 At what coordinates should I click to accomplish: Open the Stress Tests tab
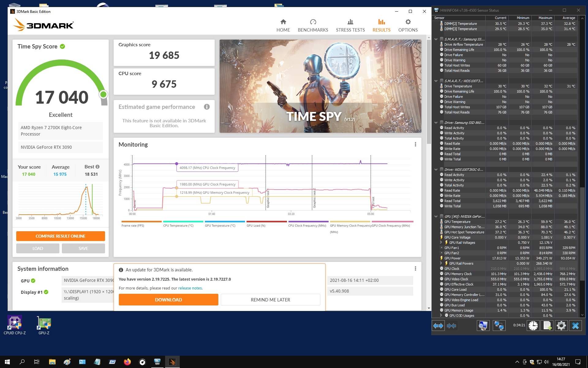(350, 25)
